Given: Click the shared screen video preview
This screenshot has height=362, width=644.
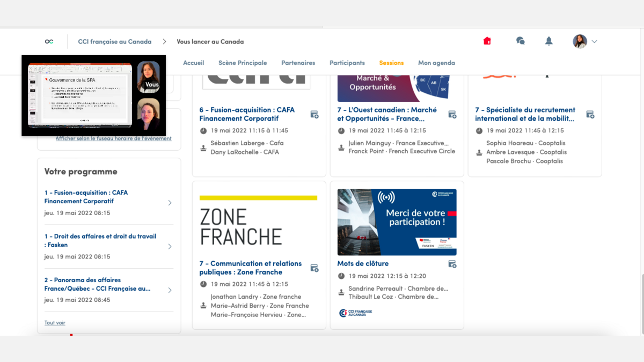Looking at the screenshot, I should [79, 95].
